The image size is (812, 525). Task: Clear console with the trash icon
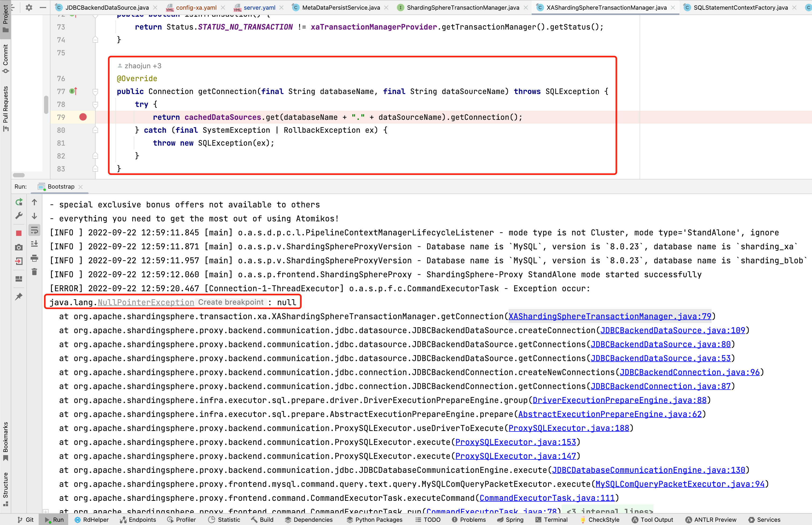coord(34,272)
